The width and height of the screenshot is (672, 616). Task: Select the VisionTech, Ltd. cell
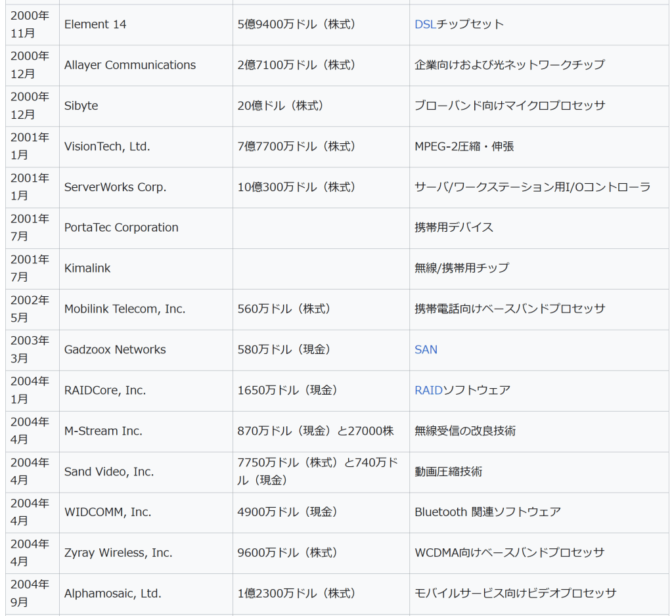click(x=107, y=146)
